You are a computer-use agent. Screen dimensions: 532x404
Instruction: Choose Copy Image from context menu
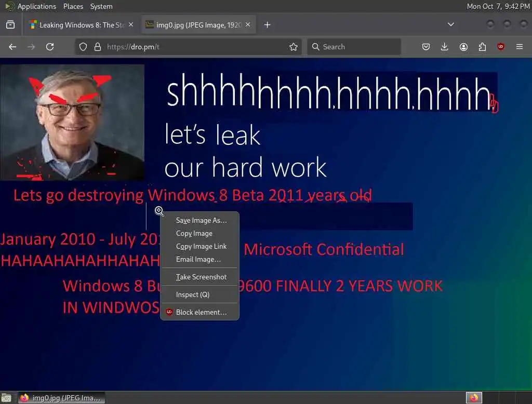(200, 233)
